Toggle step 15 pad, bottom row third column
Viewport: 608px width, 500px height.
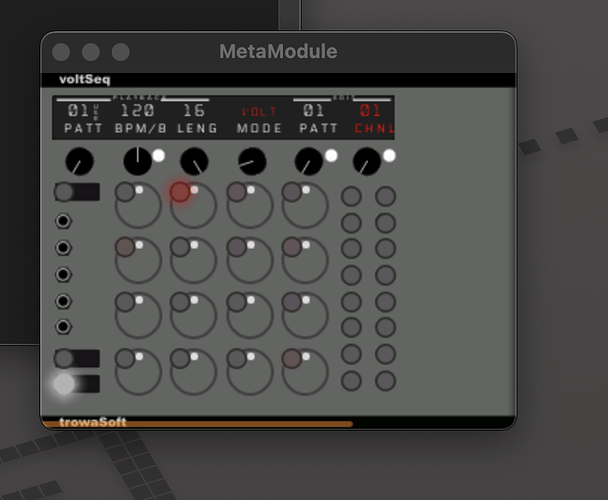(x=237, y=358)
